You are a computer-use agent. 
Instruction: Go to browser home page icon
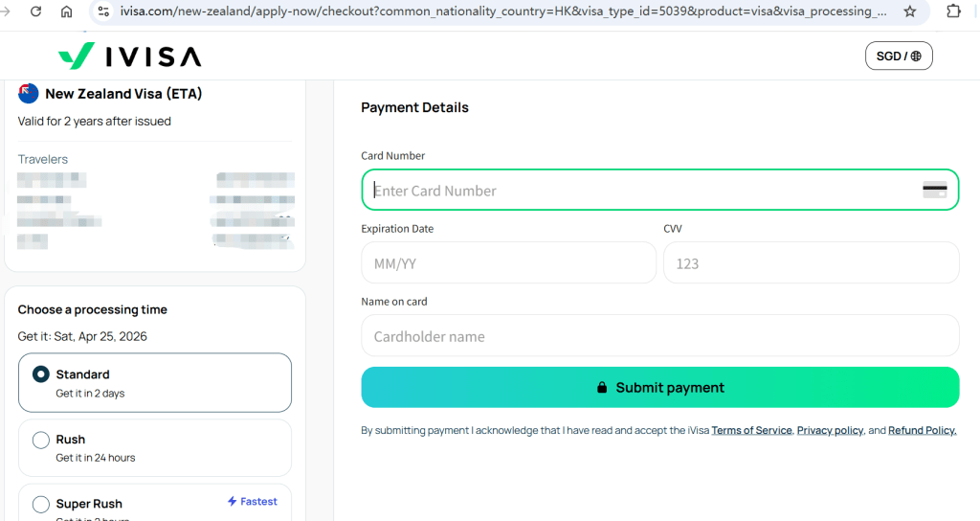66,11
